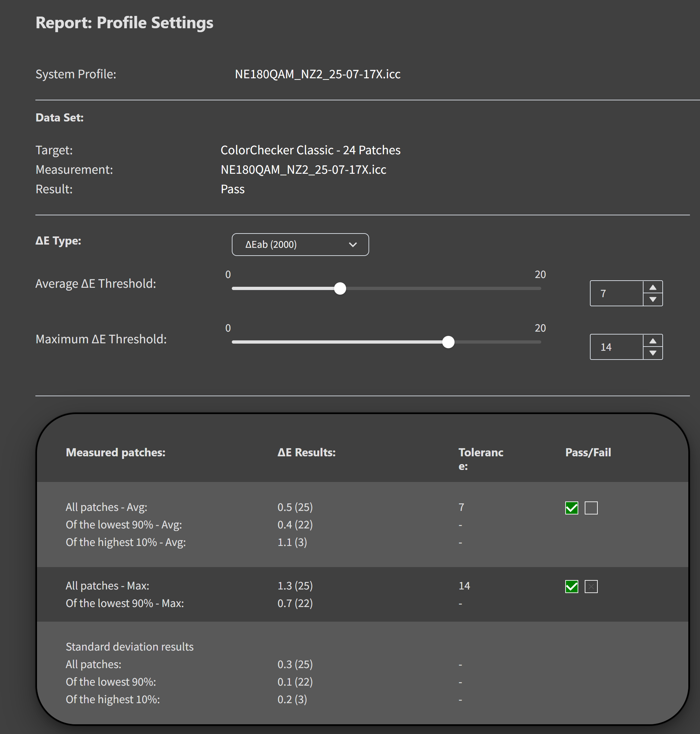Click the highest 10% Avg result 1.1 (3)
Screen dimensions: 700x734
click(292, 542)
